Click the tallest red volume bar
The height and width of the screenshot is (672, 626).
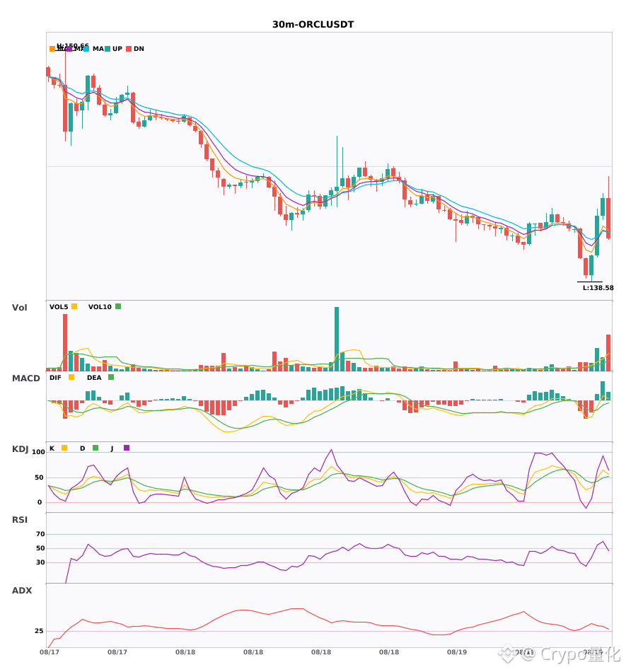pyautogui.click(x=65, y=342)
